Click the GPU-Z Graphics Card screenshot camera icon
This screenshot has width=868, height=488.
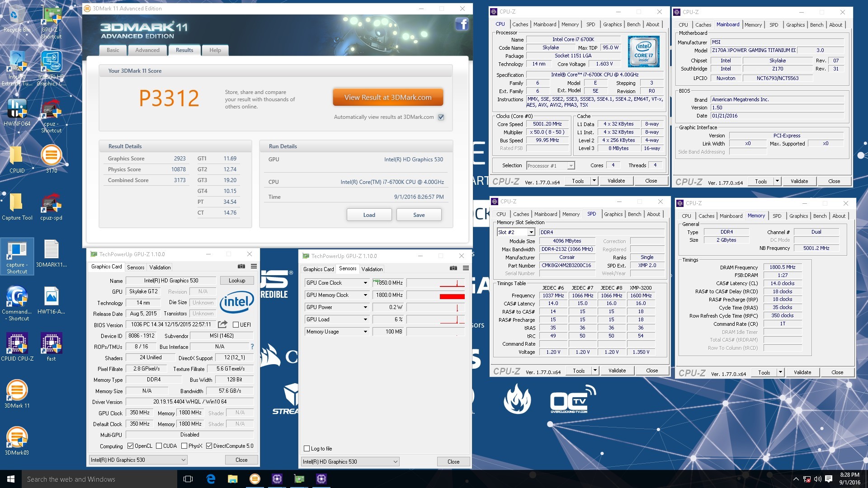[241, 267]
